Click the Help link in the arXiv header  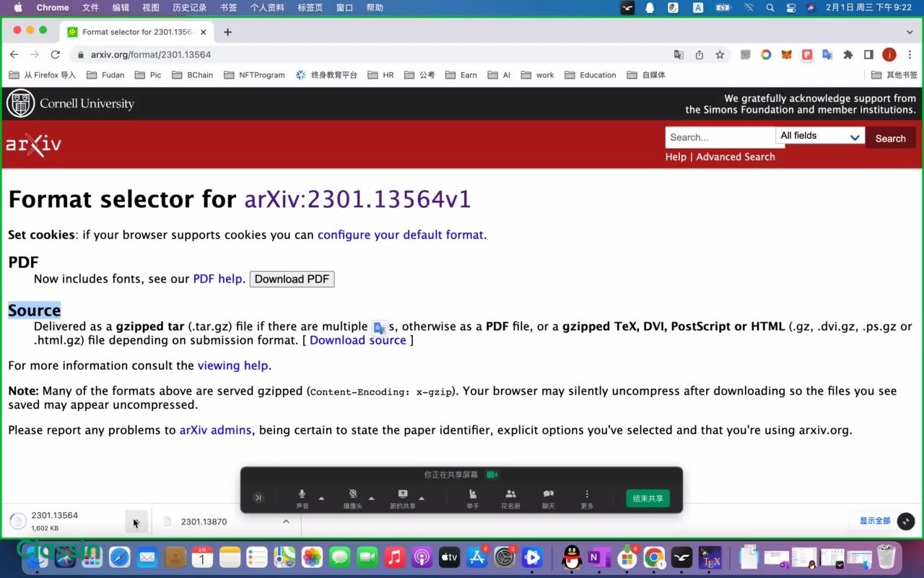click(x=676, y=157)
